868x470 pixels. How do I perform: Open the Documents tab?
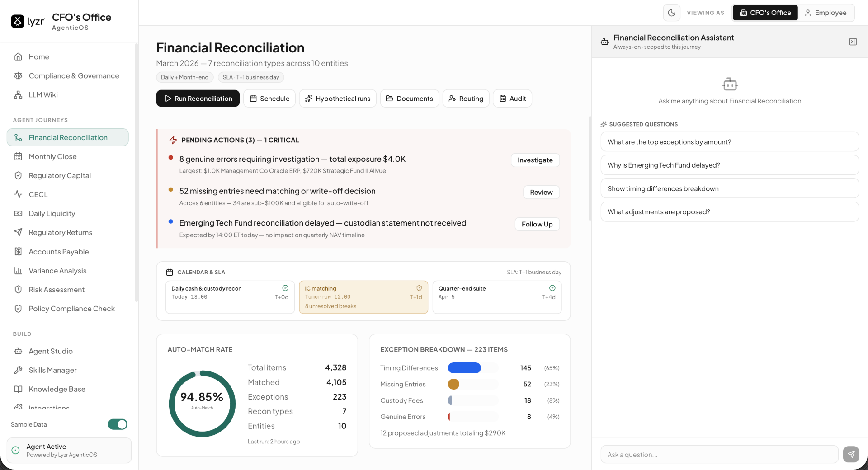pos(409,99)
